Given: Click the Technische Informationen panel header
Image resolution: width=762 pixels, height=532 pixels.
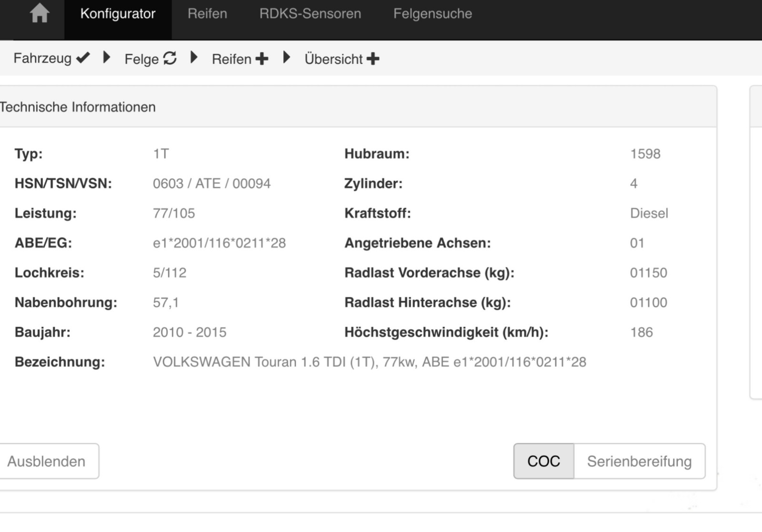Looking at the screenshot, I should 78,107.
